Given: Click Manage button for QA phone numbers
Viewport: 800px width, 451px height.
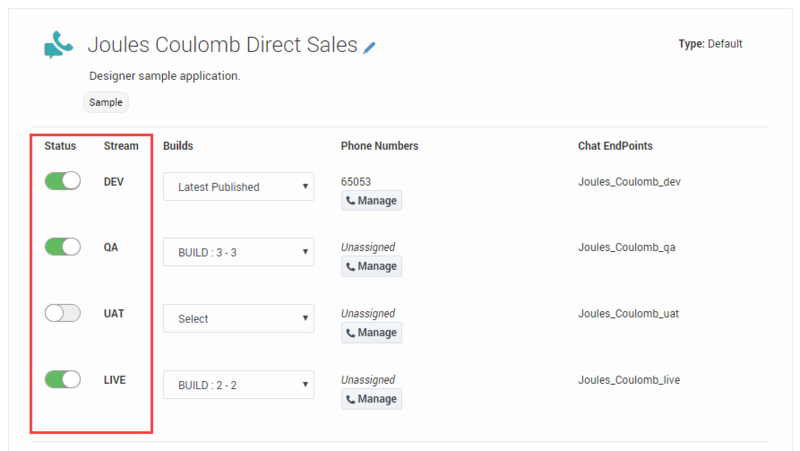Looking at the screenshot, I should click(x=371, y=267).
